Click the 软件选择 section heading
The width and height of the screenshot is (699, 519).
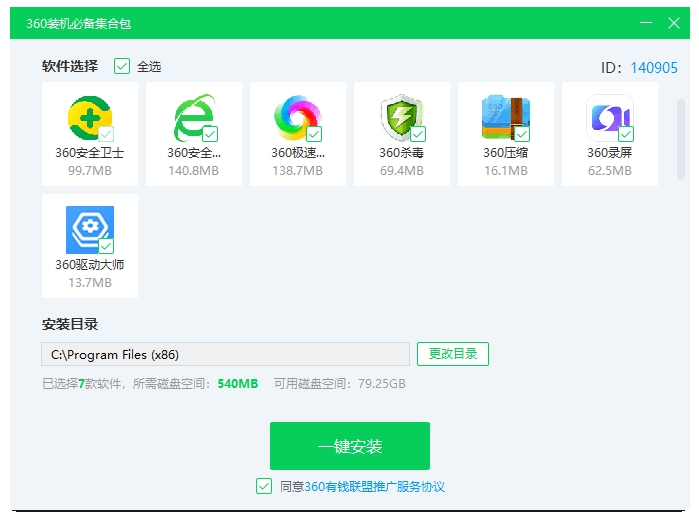click(70, 66)
